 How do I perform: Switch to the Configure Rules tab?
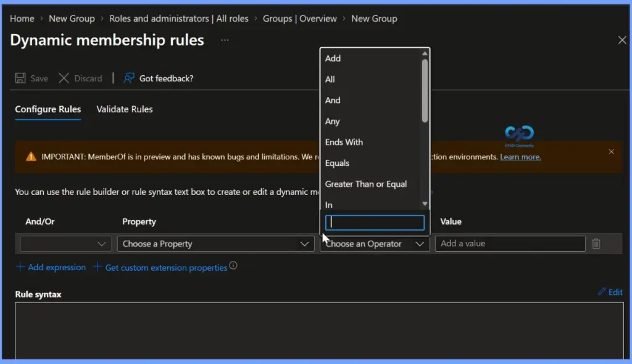(48, 109)
